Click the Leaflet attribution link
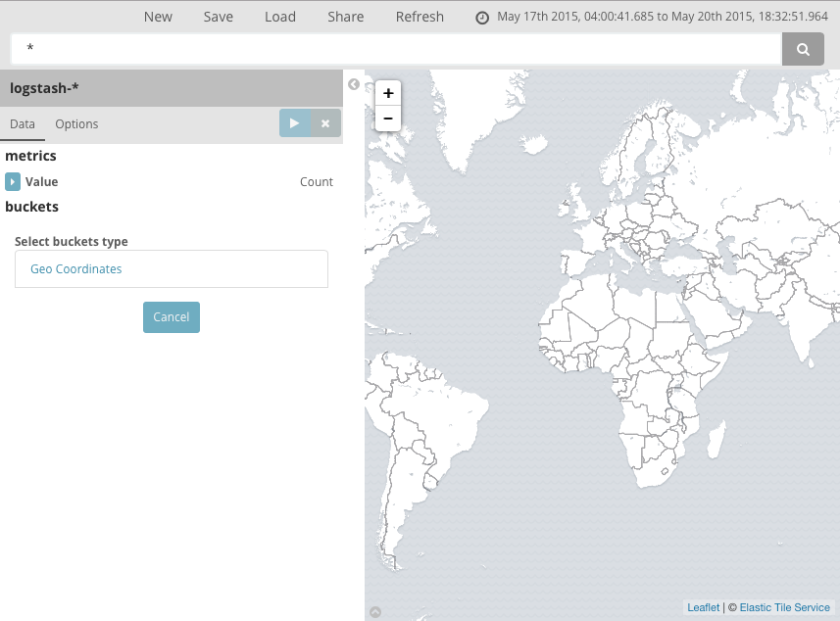Image resolution: width=840 pixels, height=621 pixels. click(703, 607)
